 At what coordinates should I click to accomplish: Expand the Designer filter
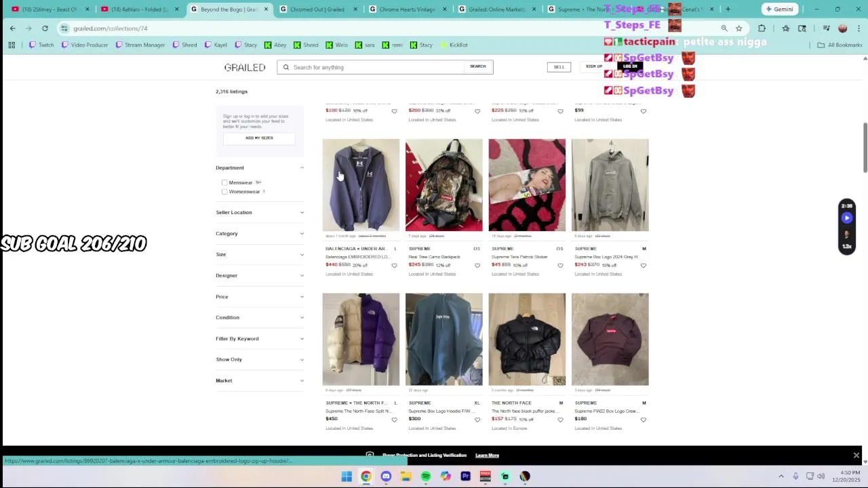coord(260,275)
